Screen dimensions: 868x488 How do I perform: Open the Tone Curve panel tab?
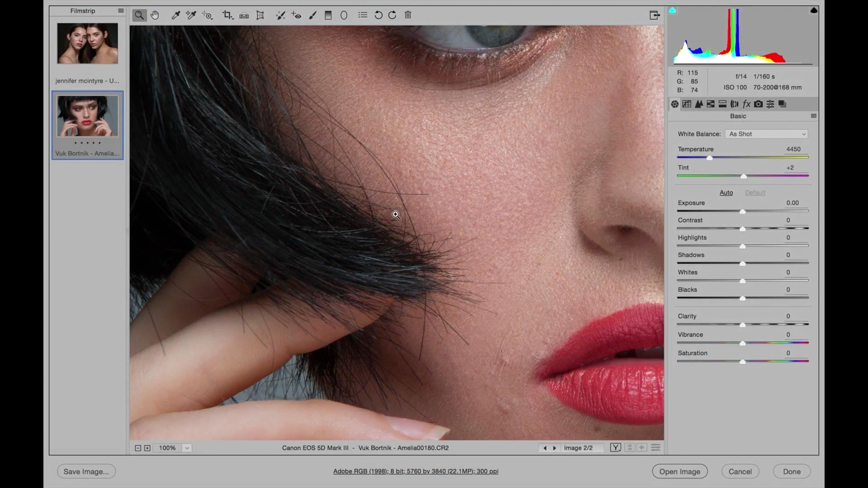[687, 104]
